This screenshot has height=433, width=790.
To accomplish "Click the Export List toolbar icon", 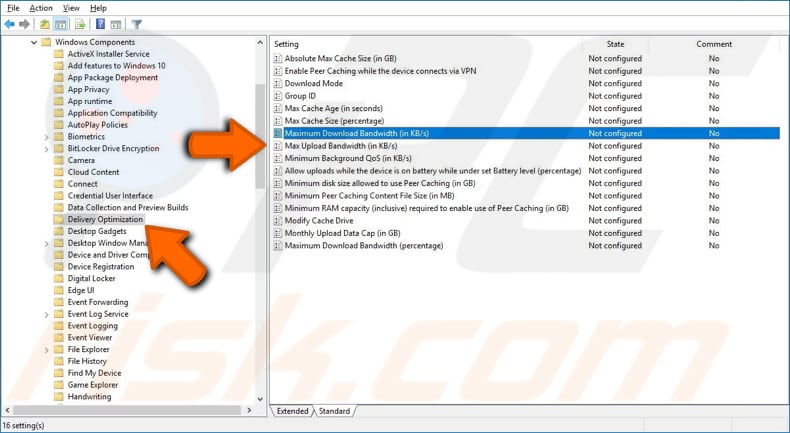I will (80, 24).
